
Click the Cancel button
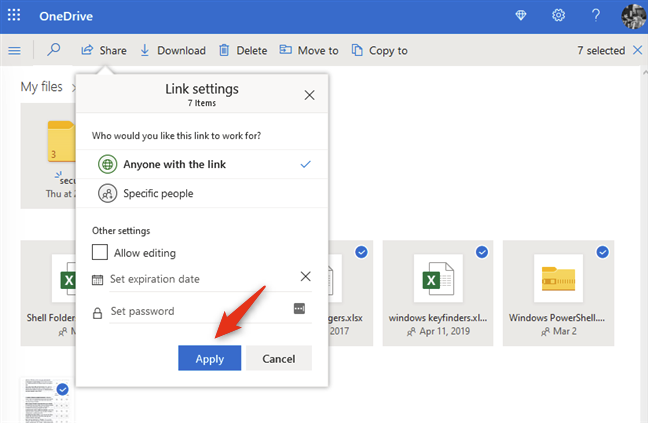279,358
